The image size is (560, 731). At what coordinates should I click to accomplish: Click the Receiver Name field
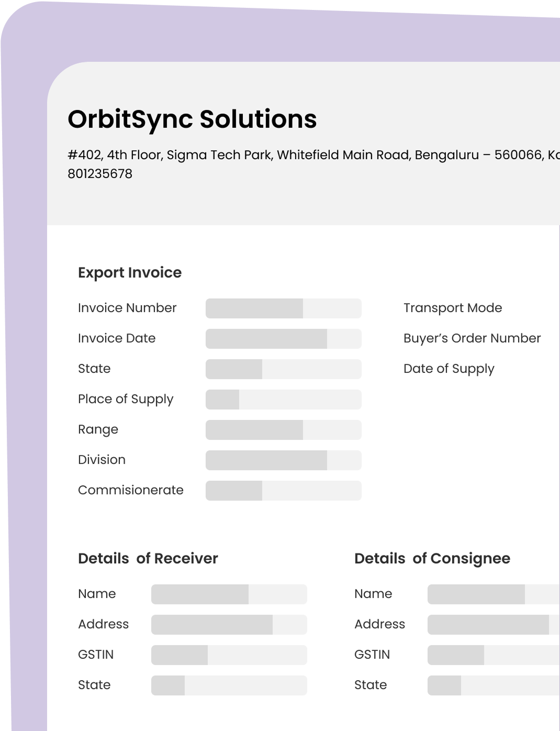click(229, 594)
